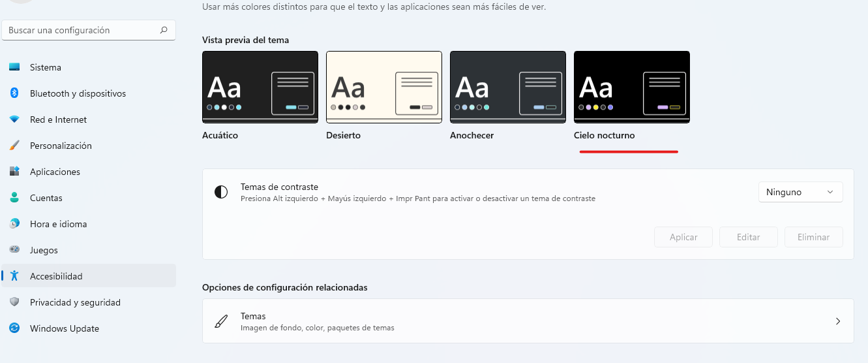Open Hora e idioma settings
The width and height of the screenshot is (868, 363).
[x=89, y=224]
